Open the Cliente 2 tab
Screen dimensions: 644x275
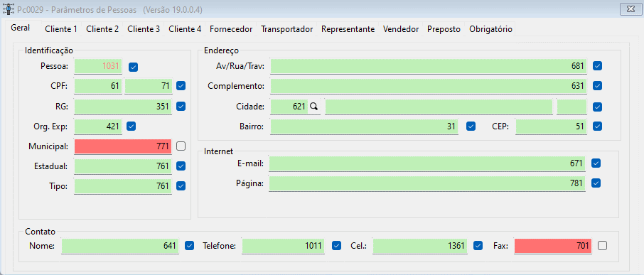coord(102,29)
